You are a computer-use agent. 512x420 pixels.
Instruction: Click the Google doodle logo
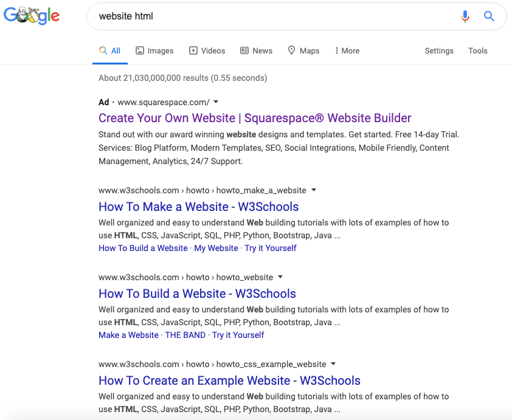click(x=32, y=16)
